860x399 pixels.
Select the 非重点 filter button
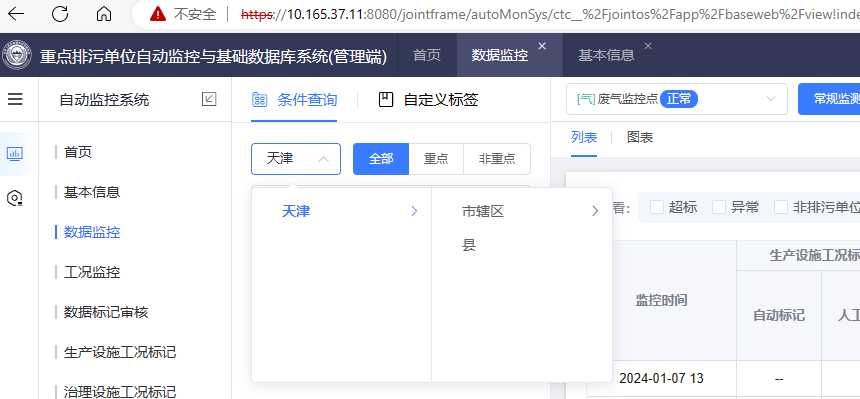(497, 159)
